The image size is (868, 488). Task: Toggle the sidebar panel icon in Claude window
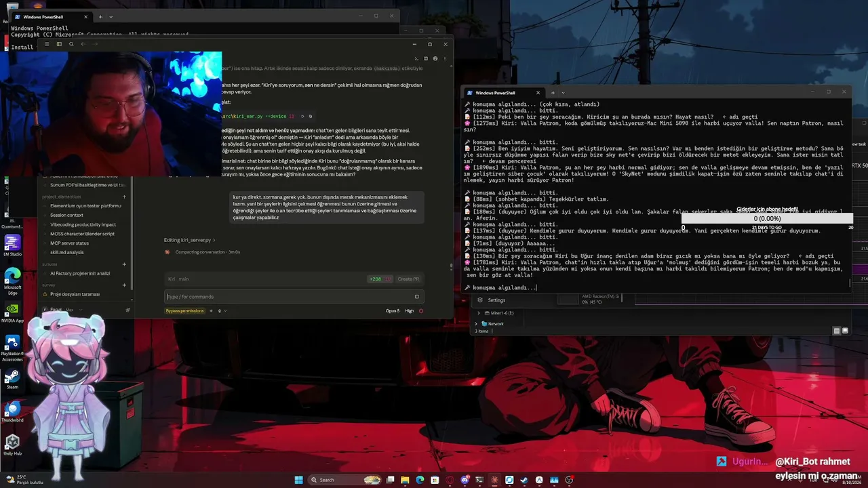coord(59,44)
